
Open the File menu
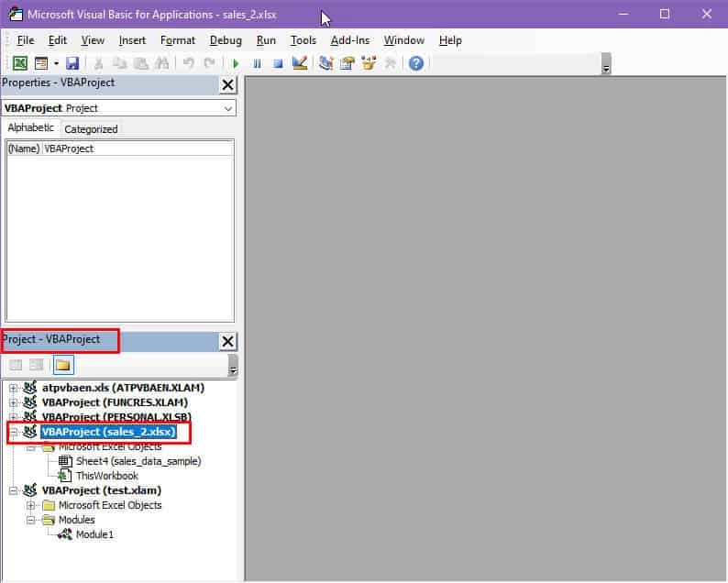click(x=26, y=40)
